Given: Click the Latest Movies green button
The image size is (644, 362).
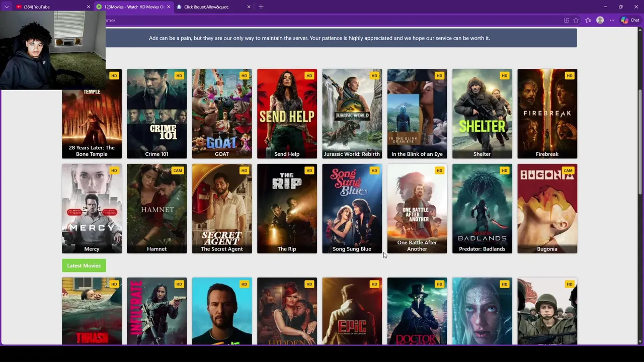Looking at the screenshot, I should pos(84,265).
